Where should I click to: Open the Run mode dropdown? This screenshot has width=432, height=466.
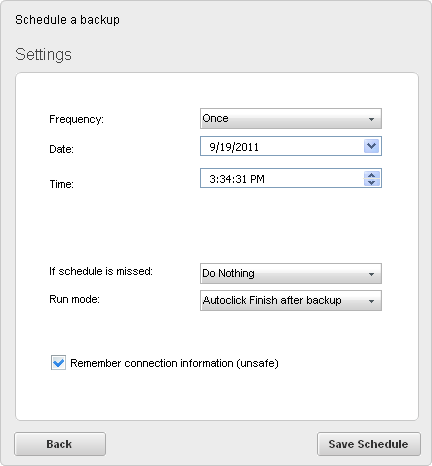(291, 300)
